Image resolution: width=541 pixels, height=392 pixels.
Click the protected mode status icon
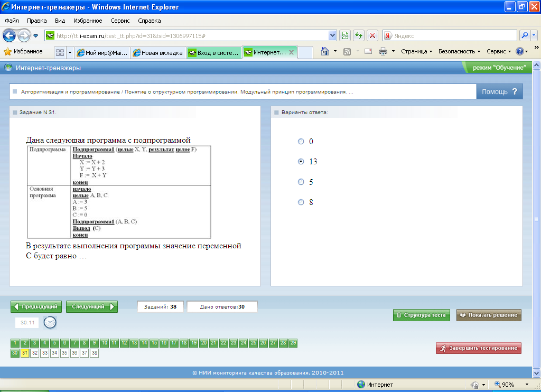tap(475, 385)
